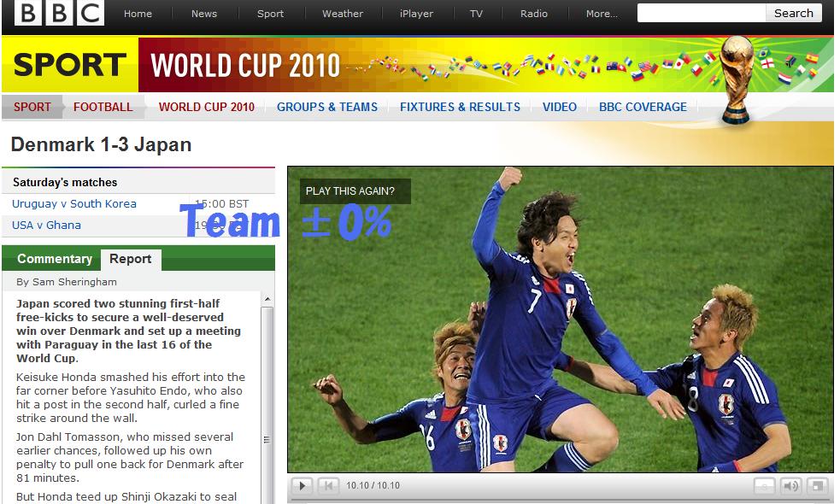Play the video with the play button

(303, 486)
